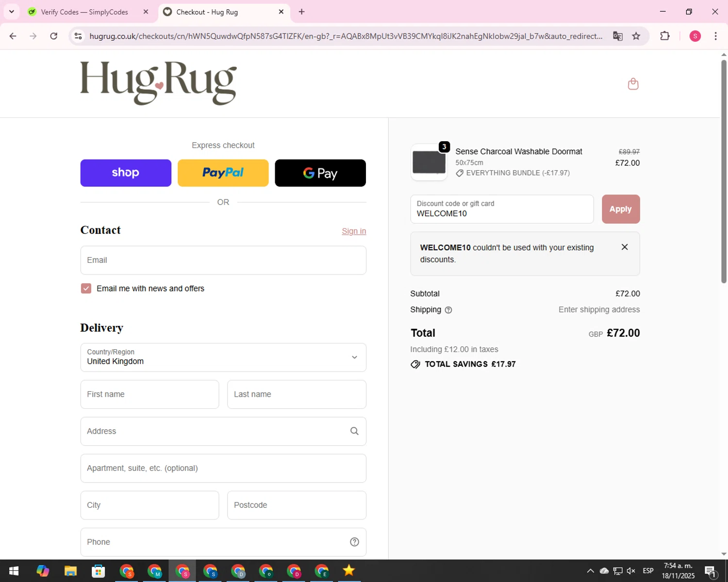The image size is (728, 582).
Task: Open the browser extensions puzzle icon
Action: [x=665, y=36]
